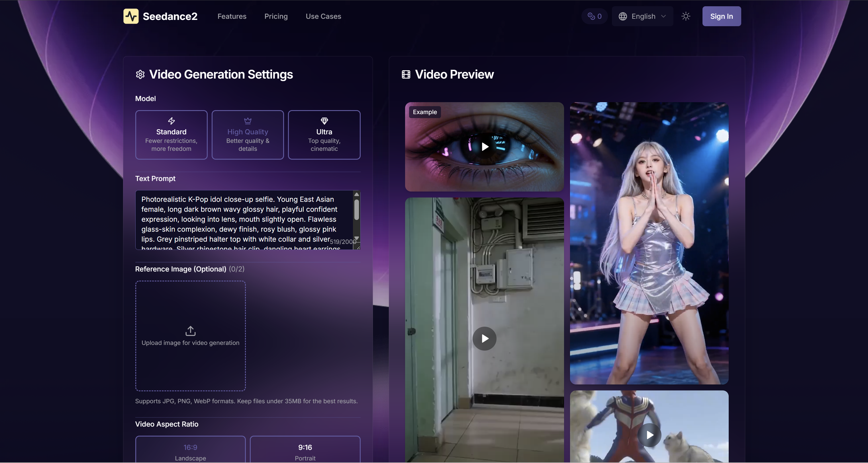Click the Seedance2 logo icon
Image resolution: width=868 pixels, height=463 pixels.
coord(131,16)
